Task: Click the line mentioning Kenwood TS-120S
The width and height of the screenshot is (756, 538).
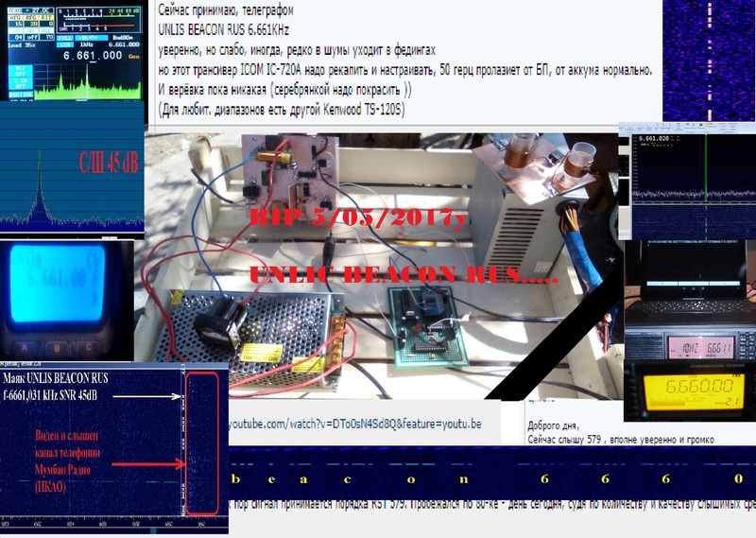Action: [282, 110]
